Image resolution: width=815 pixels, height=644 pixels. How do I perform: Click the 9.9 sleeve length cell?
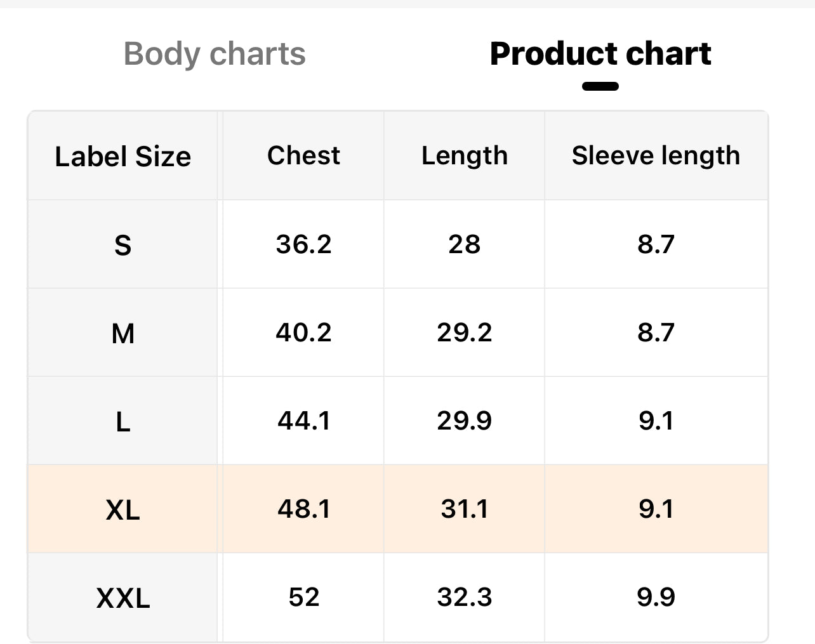656,597
